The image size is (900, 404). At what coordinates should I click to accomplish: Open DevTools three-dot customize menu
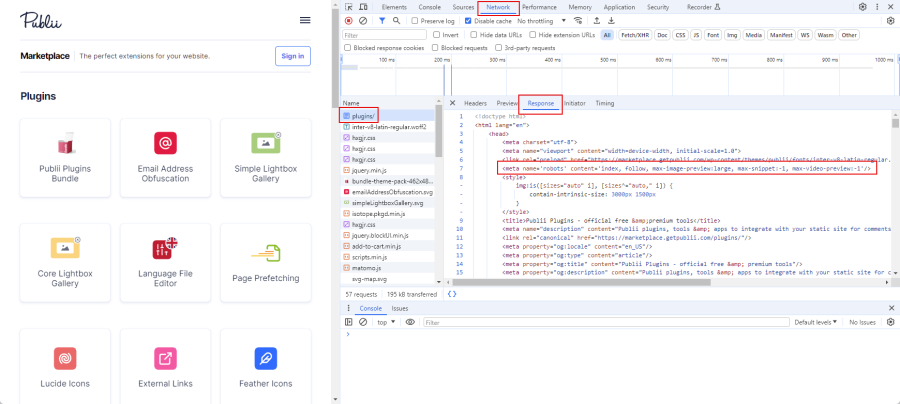click(877, 7)
